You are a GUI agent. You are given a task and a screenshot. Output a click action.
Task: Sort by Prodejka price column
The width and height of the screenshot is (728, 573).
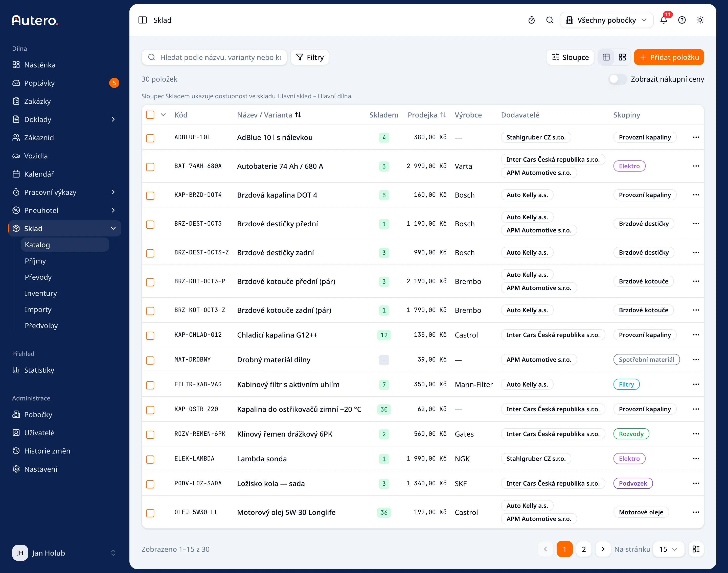[427, 115]
